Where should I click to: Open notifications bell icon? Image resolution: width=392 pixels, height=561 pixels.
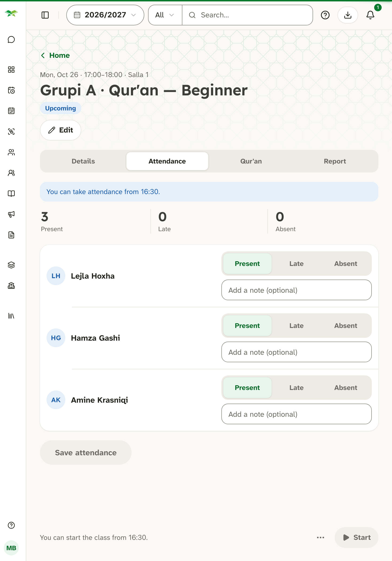(x=370, y=15)
